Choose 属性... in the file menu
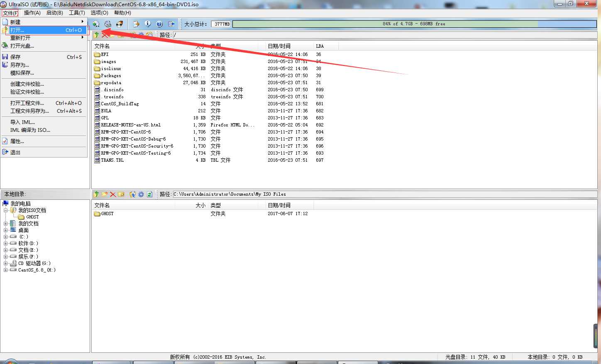Image resolution: width=601 pixels, height=364 pixels. [44, 141]
